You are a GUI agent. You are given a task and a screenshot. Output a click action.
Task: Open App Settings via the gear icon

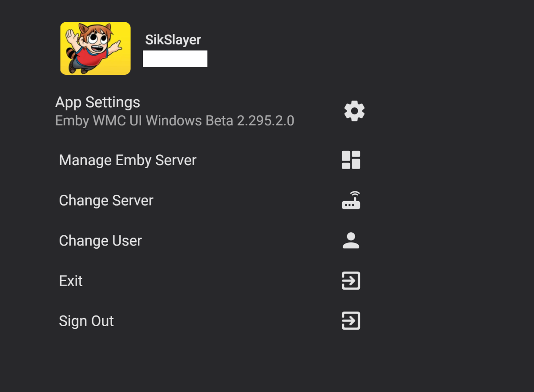tap(354, 111)
